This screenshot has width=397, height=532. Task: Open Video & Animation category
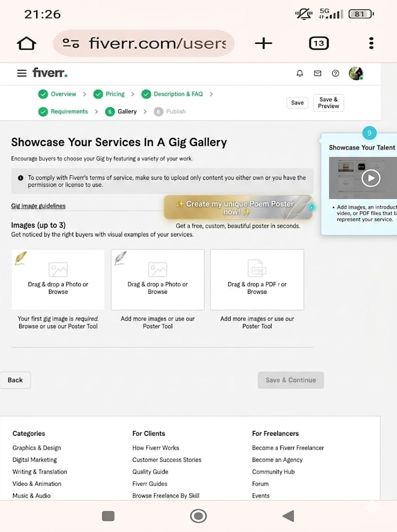click(37, 484)
